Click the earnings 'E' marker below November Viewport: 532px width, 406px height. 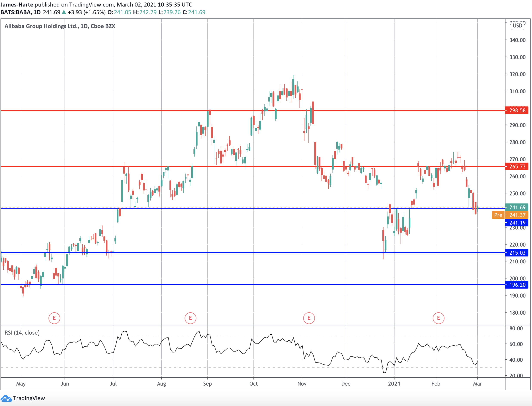click(309, 318)
